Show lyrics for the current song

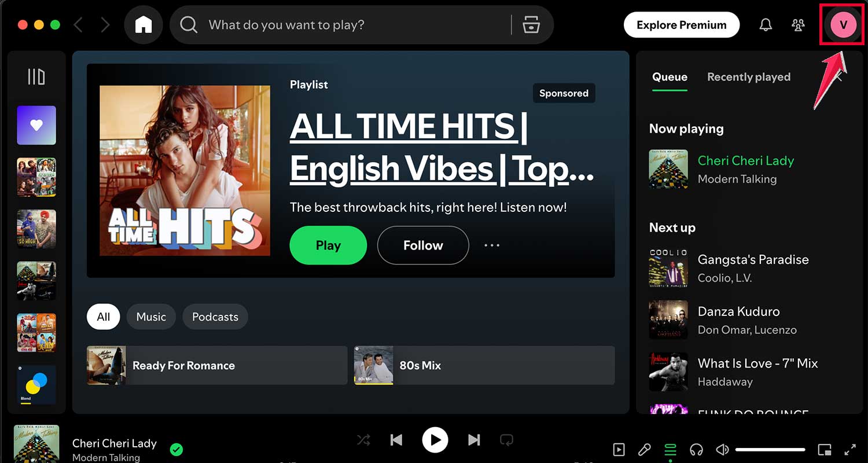pos(644,449)
